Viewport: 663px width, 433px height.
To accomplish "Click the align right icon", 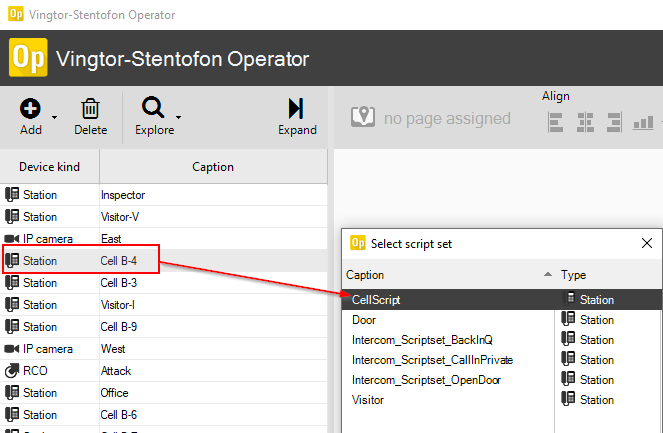I will [613, 122].
